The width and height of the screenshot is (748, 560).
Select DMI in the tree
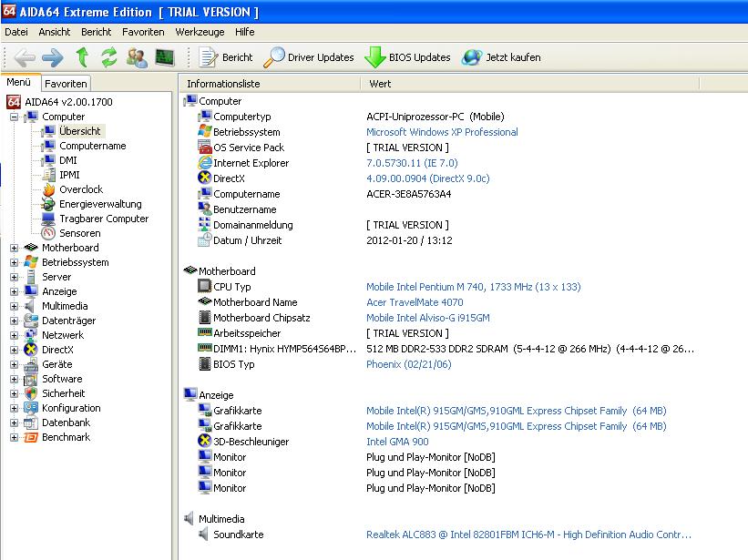pos(68,160)
